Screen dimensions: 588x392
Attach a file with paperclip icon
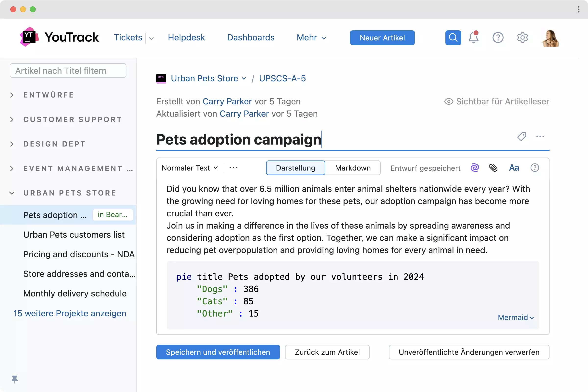point(493,168)
